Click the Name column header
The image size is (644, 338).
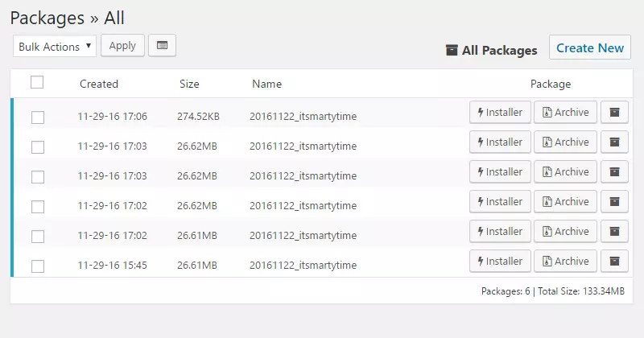click(266, 84)
